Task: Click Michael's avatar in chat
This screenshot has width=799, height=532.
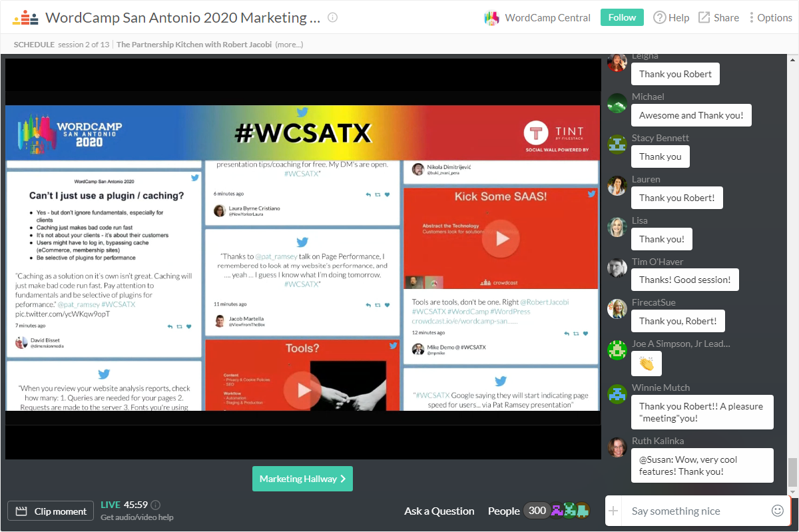Action: coord(617,103)
